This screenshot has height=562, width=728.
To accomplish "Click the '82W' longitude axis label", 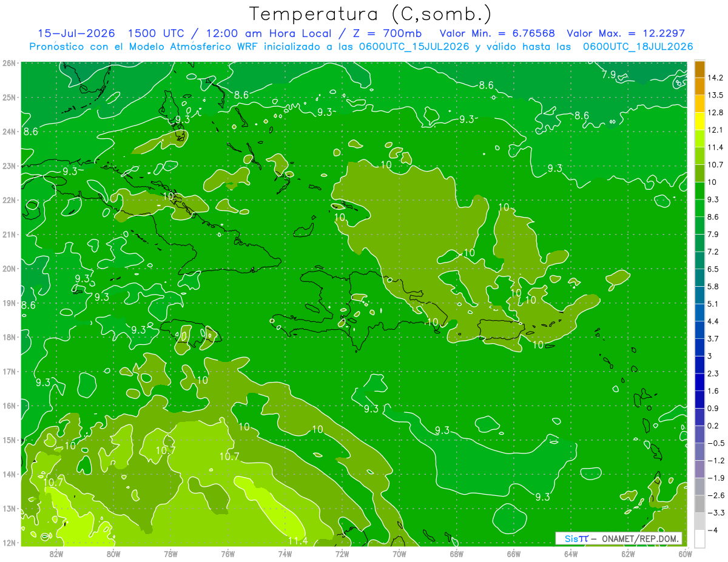I will point(56,553).
